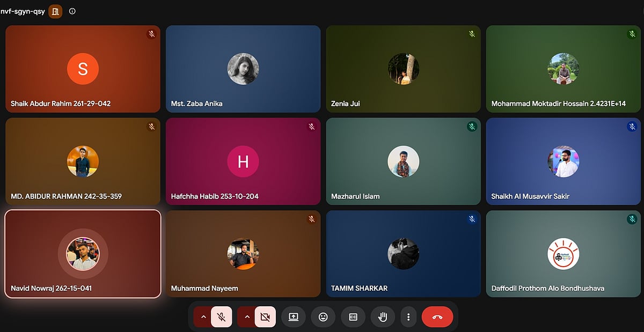Screen dimensions: 644x332
Task: Click the raise hand icon
Action: (383, 316)
